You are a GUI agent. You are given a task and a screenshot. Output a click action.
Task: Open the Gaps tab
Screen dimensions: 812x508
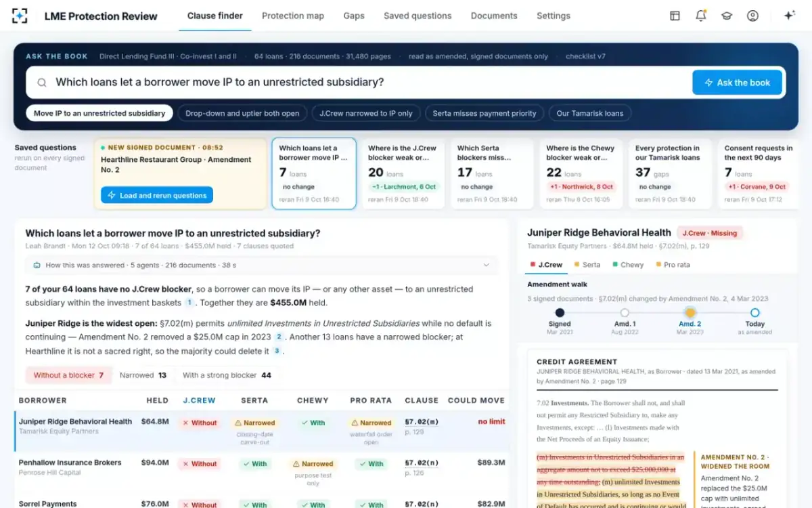[354, 16]
